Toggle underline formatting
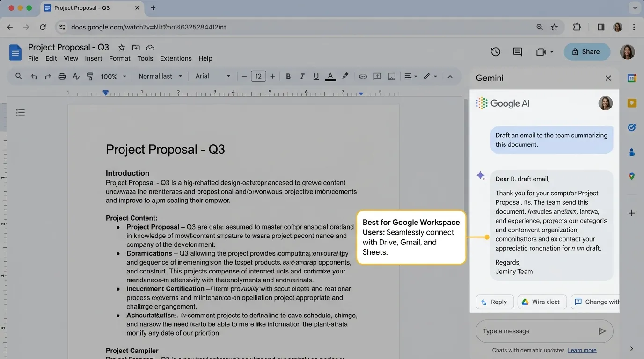 [316, 76]
